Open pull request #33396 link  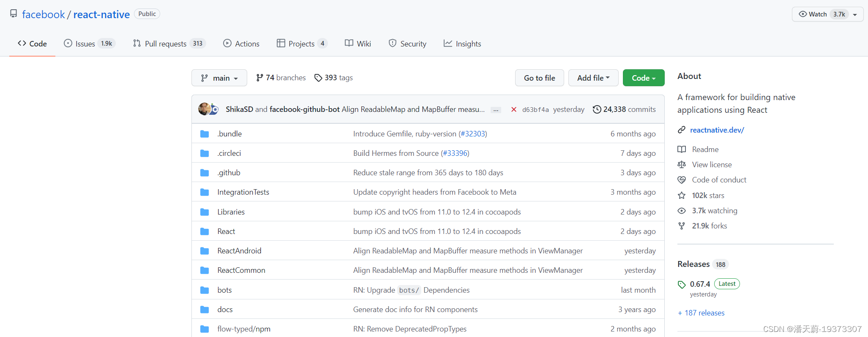(455, 153)
